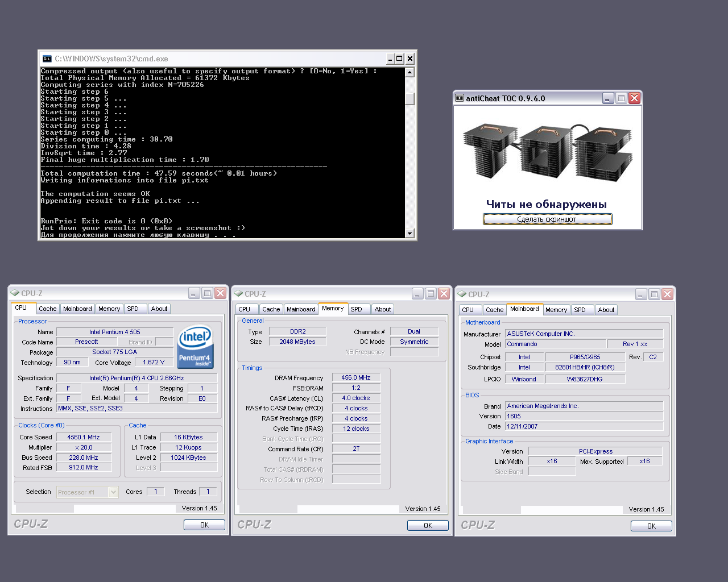Click the CPU-Z icon in the DDR2 memory window title bar
This screenshot has width=728, height=582.
click(239, 294)
